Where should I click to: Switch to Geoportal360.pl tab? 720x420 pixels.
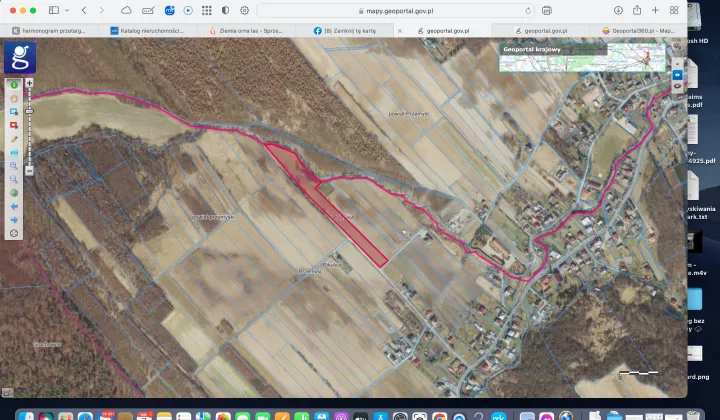pyautogui.click(x=639, y=31)
